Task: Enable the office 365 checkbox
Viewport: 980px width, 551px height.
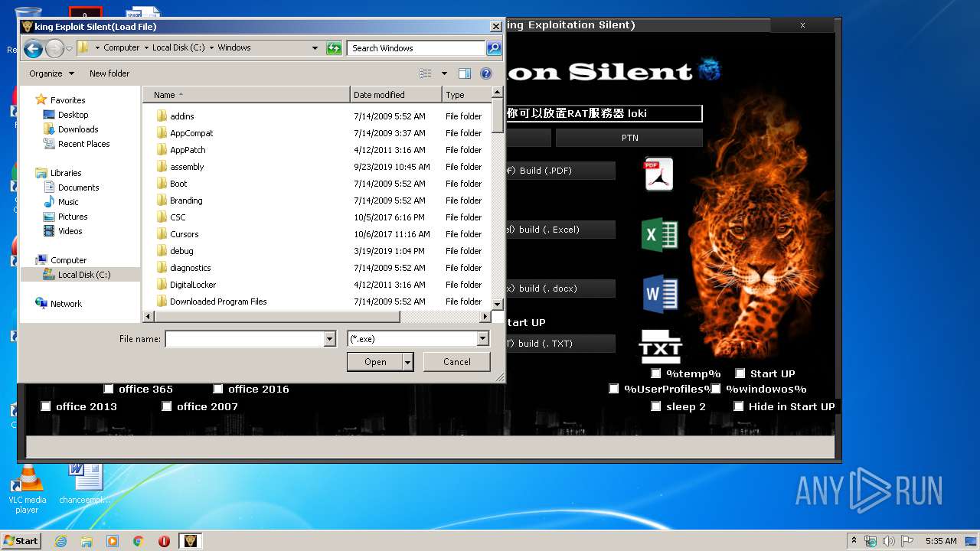Action: pyautogui.click(x=109, y=389)
